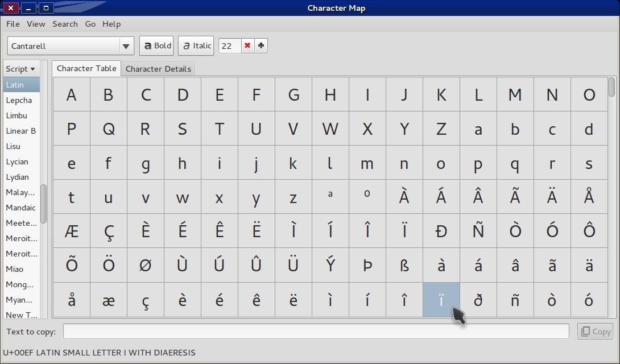Expand the Script column header dropdown
The height and width of the screenshot is (364, 620).
pos(21,69)
